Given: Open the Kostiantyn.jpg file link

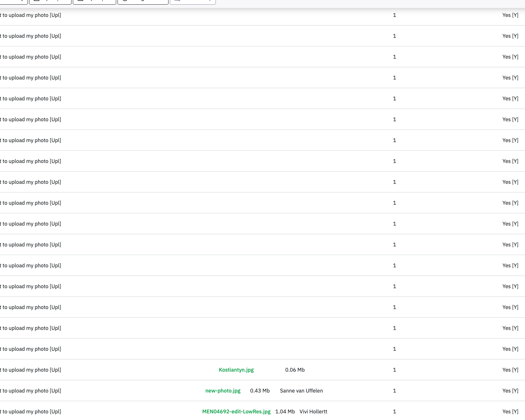Looking at the screenshot, I should (236, 370).
